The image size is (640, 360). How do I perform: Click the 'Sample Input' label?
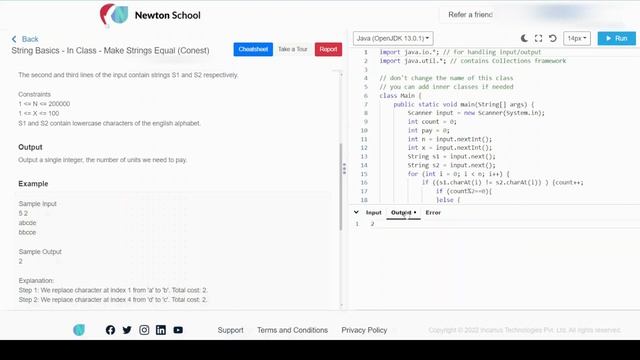pyautogui.click(x=38, y=204)
